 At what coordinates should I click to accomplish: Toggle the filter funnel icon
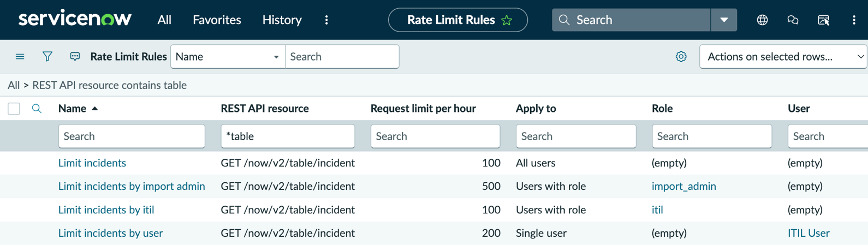click(47, 57)
